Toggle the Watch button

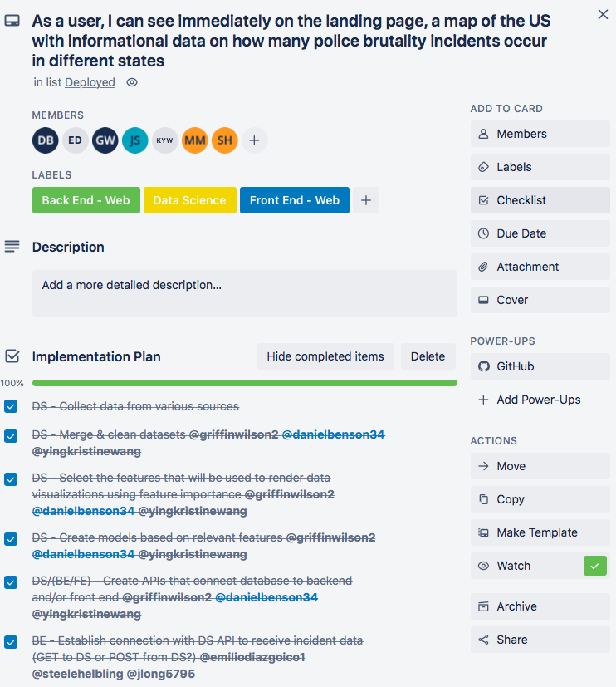click(x=540, y=566)
